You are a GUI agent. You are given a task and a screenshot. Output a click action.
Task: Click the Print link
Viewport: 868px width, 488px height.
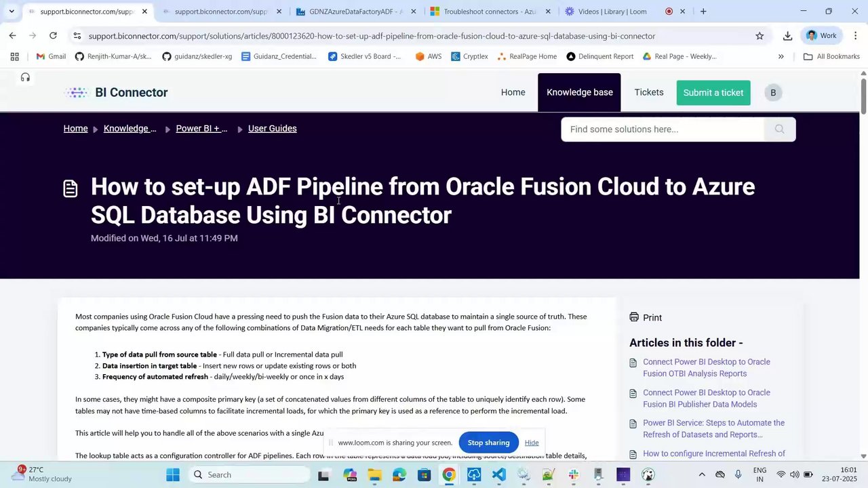click(x=646, y=317)
